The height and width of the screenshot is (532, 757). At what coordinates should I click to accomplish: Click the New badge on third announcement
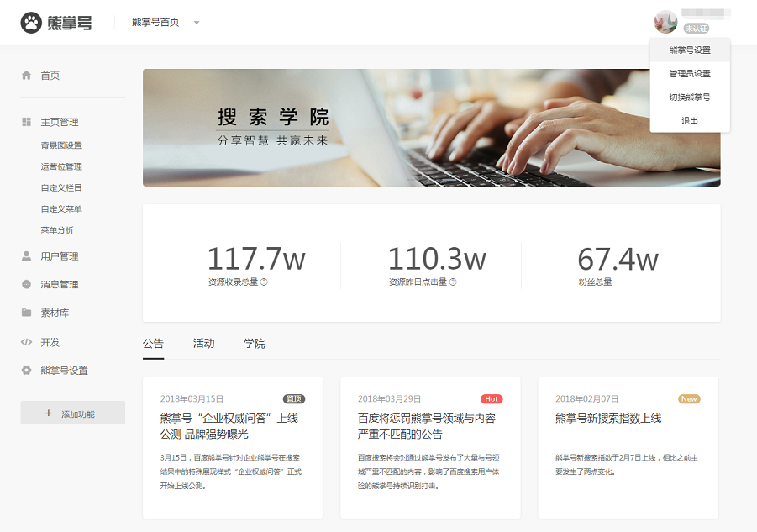[689, 398]
